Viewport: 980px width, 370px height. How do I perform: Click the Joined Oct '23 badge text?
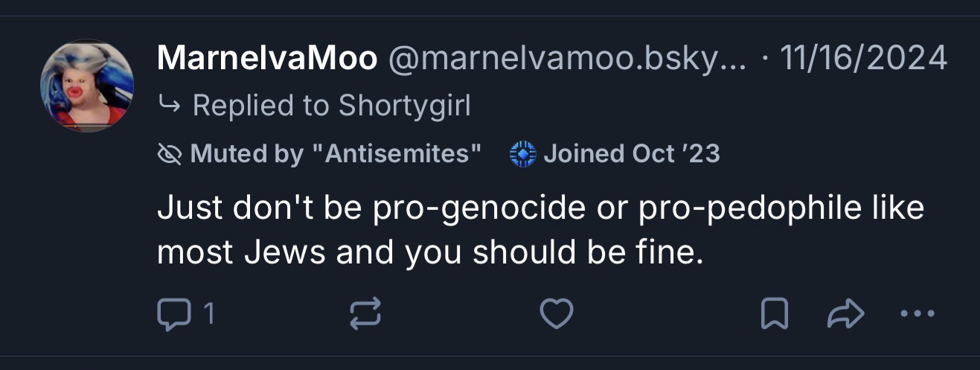point(632,154)
